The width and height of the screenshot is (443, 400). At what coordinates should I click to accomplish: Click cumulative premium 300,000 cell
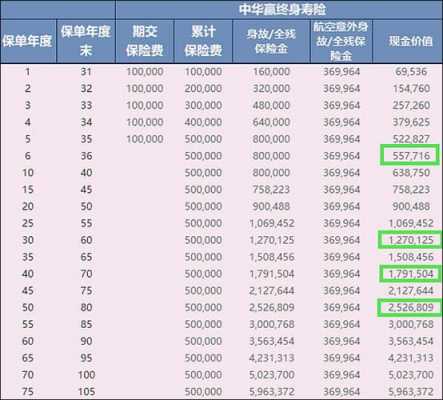click(x=203, y=105)
